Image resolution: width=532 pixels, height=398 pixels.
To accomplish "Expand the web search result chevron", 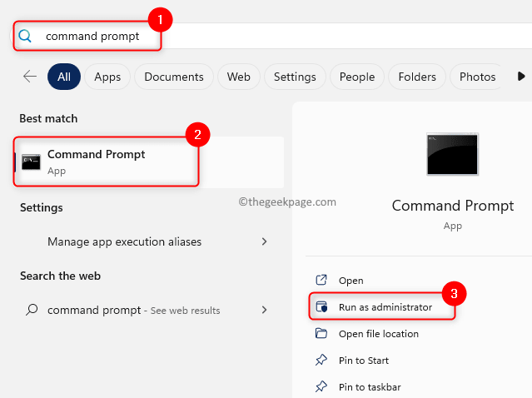I will [x=265, y=310].
